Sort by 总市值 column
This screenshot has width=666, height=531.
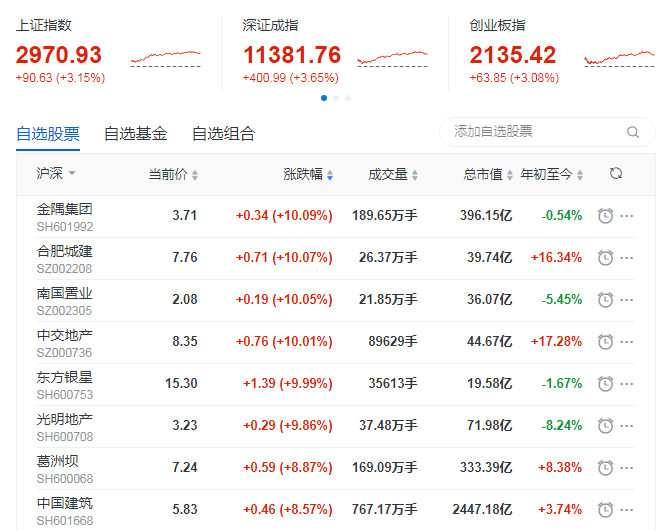pos(487,174)
